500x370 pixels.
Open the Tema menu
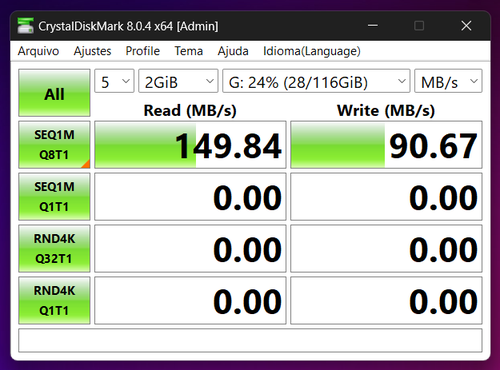click(x=189, y=51)
